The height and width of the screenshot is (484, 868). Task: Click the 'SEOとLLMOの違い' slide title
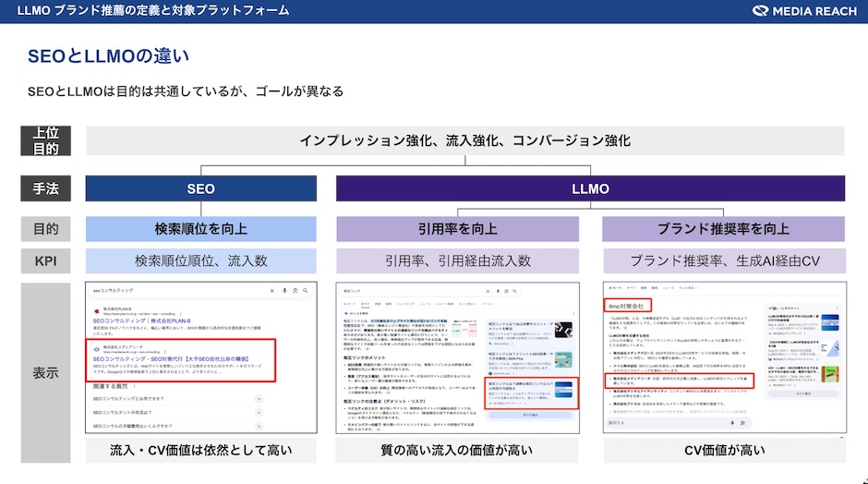(x=109, y=56)
